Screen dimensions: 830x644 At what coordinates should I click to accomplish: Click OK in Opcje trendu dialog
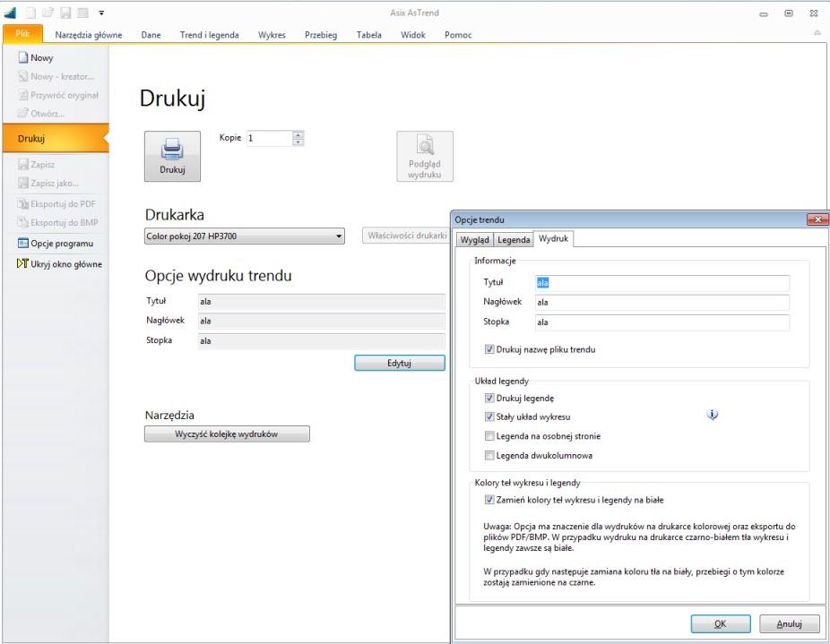click(x=721, y=624)
